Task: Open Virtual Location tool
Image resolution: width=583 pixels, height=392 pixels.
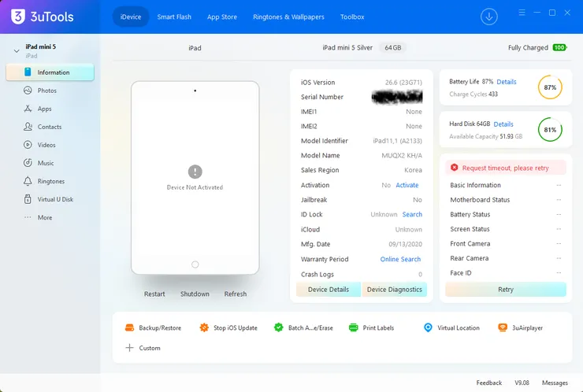Action: (451, 327)
